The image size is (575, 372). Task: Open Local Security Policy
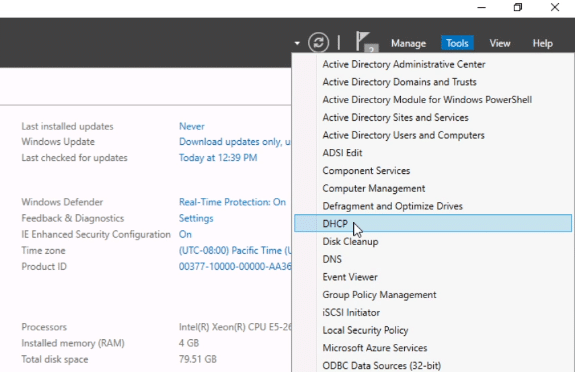[x=433, y=330]
